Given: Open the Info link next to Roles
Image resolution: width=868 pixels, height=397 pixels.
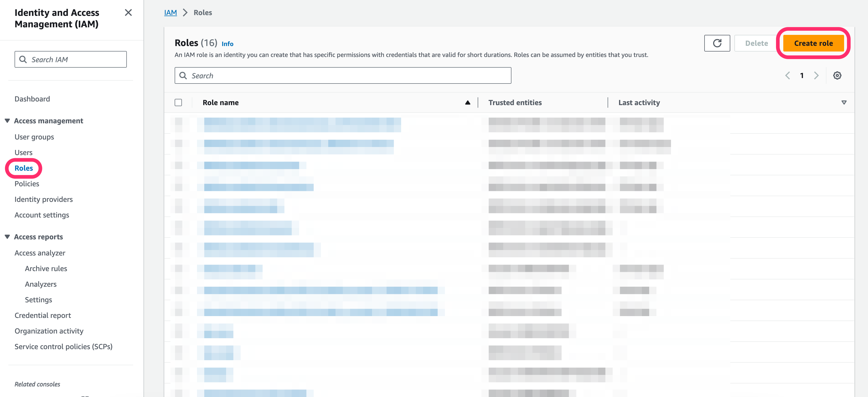Looking at the screenshot, I should (x=227, y=44).
